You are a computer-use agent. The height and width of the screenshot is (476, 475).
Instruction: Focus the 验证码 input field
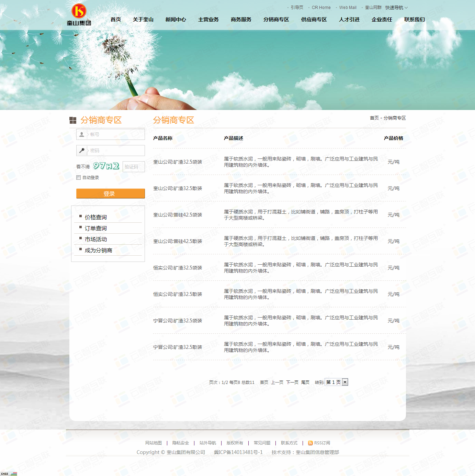pyautogui.click(x=134, y=167)
